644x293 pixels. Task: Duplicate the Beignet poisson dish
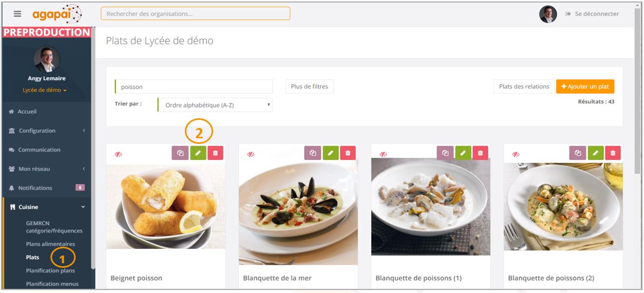(180, 153)
